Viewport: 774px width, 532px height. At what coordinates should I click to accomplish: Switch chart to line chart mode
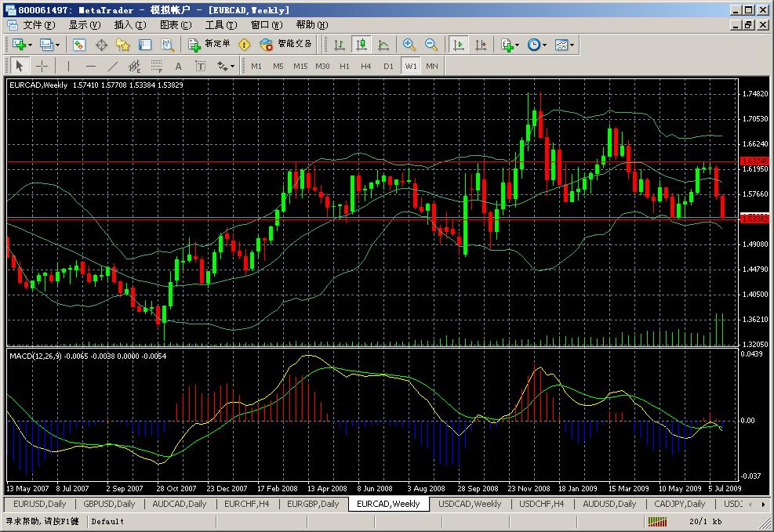click(x=383, y=45)
